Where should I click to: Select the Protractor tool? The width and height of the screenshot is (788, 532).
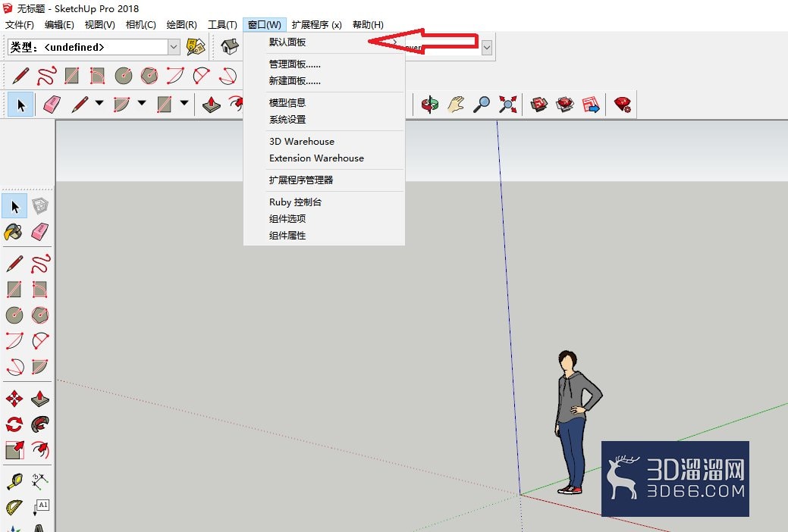pyautogui.click(x=14, y=507)
